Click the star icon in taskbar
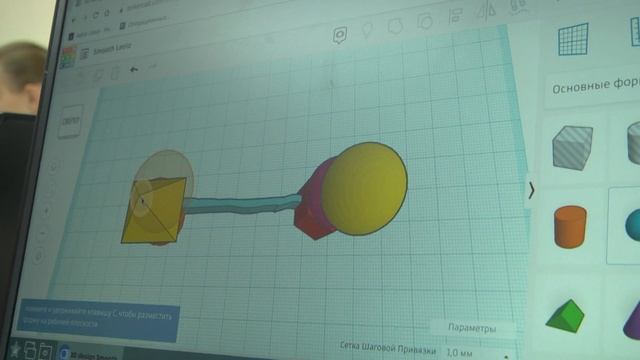Screen dimensions: 640x360 click(x=15, y=349)
